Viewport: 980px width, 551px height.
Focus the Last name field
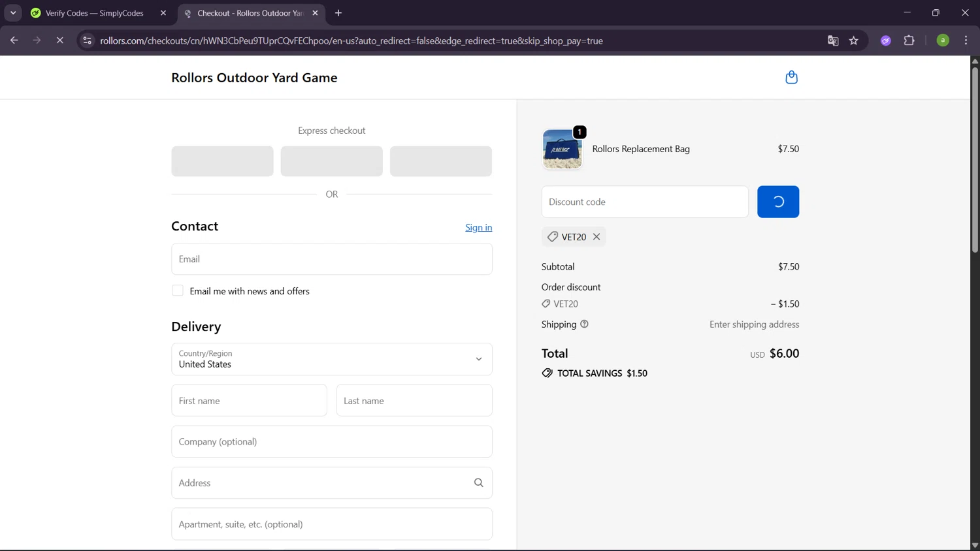coord(414,400)
